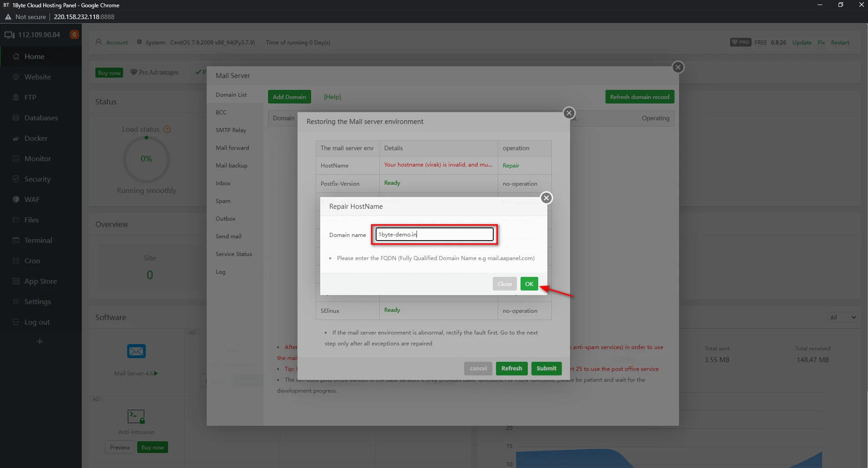Click App Store icon in sidebar
Screen dimensions: 868x468
point(16,281)
